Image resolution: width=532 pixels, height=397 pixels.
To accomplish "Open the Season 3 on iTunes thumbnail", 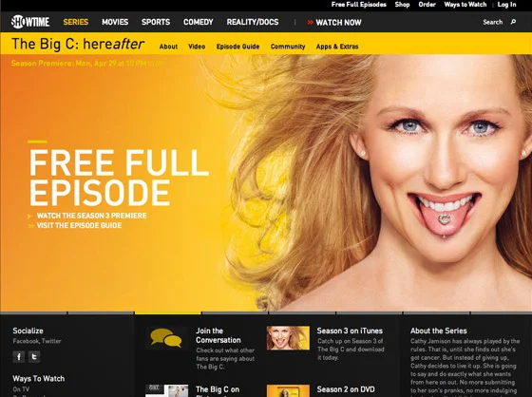I will [x=288, y=338].
